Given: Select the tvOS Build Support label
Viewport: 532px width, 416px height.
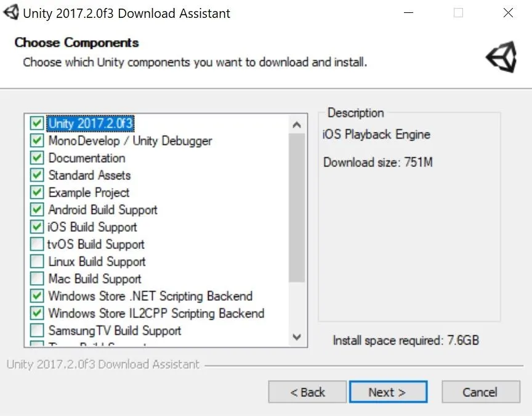Looking at the screenshot, I should (96, 245).
